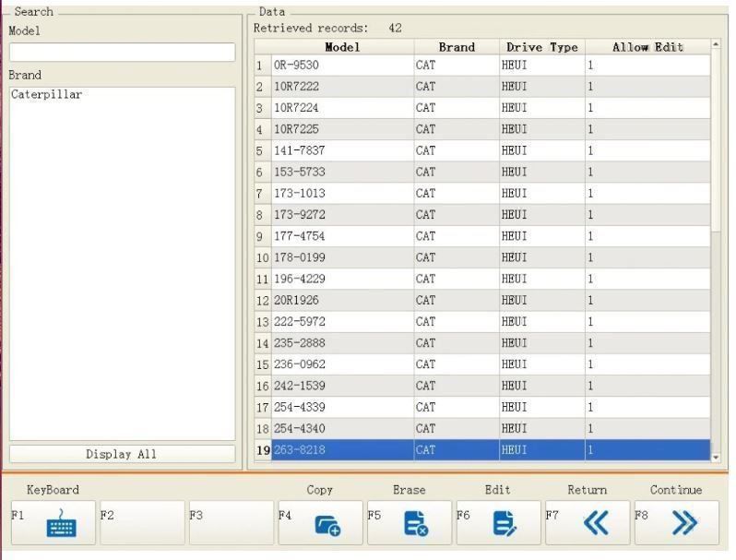Click the Allow Edit value in row 7
Image resolution: width=736 pixels, height=560 pixels.
tap(647, 194)
